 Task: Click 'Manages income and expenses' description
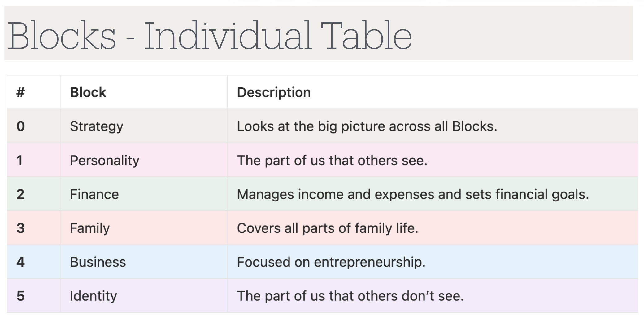click(x=413, y=194)
